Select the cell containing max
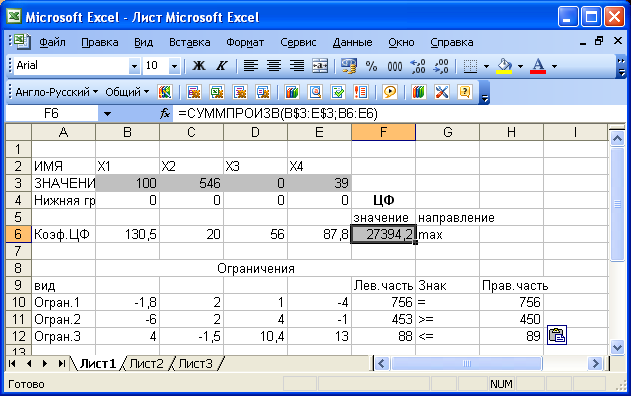Screen dimensions: 631x396 pos(447,234)
